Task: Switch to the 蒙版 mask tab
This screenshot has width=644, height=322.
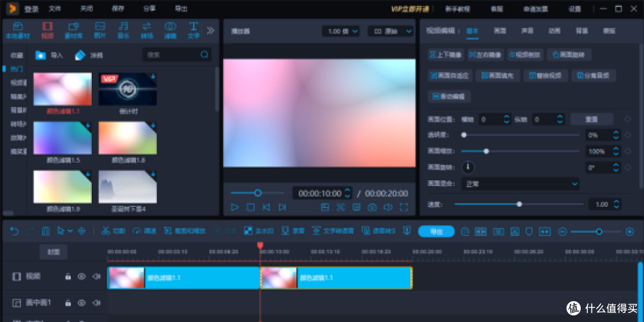Action: click(609, 31)
